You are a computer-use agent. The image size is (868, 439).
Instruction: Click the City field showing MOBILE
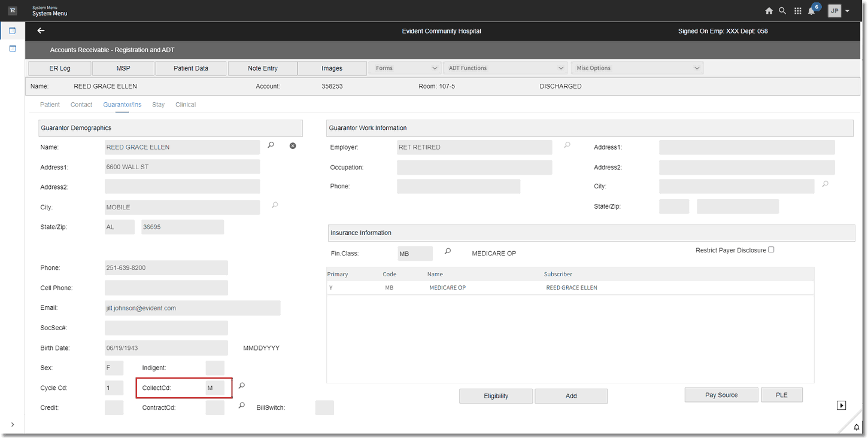[x=183, y=207]
